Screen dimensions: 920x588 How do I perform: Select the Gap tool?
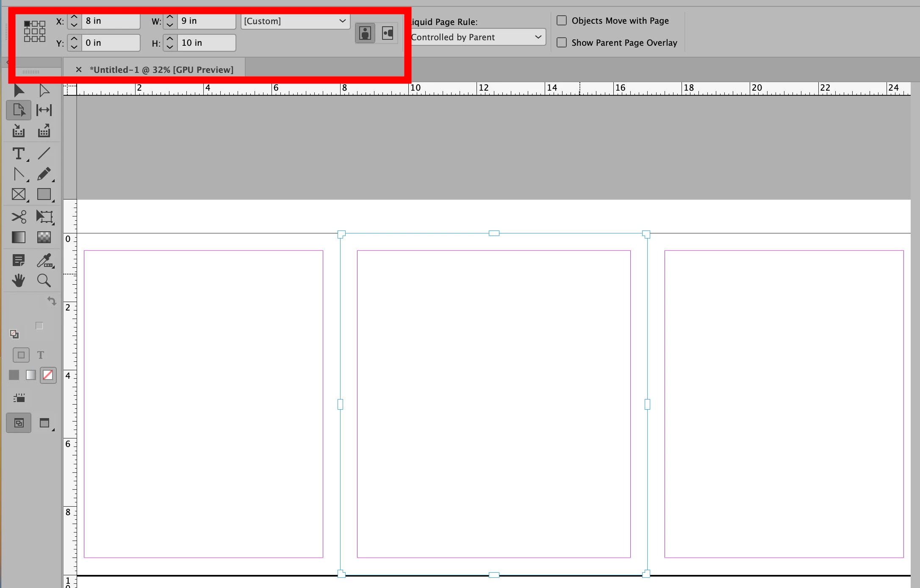[44, 110]
